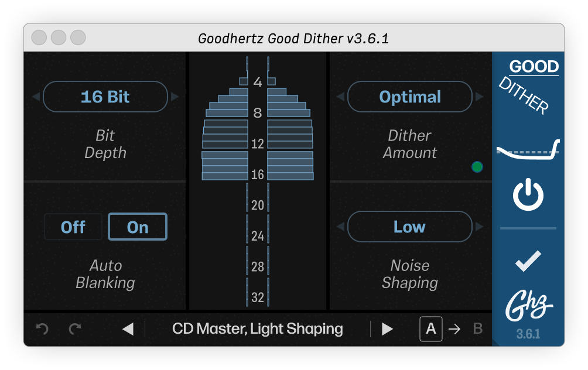Click the bit meter 32 label
This screenshot has height=370, width=588.
(258, 297)
